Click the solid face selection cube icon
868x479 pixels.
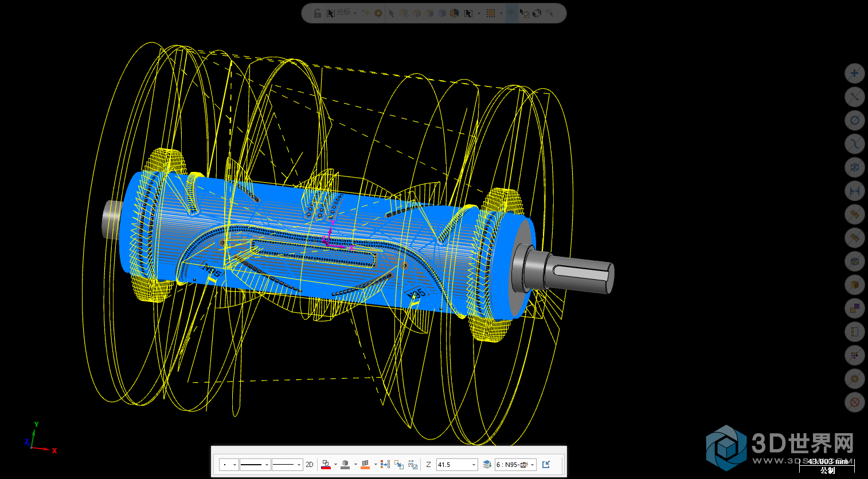point(429,13)
